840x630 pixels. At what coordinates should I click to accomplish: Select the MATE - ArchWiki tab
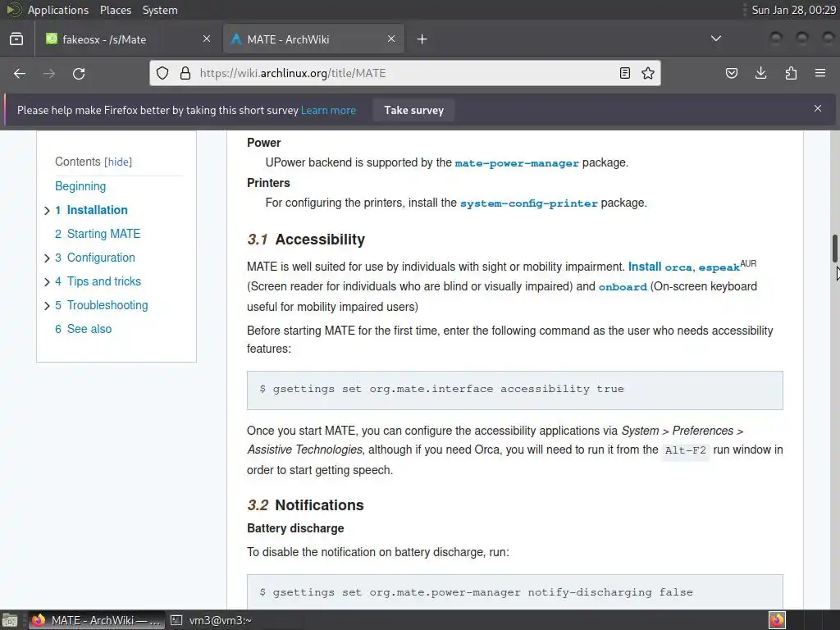(x=313, y=39)
